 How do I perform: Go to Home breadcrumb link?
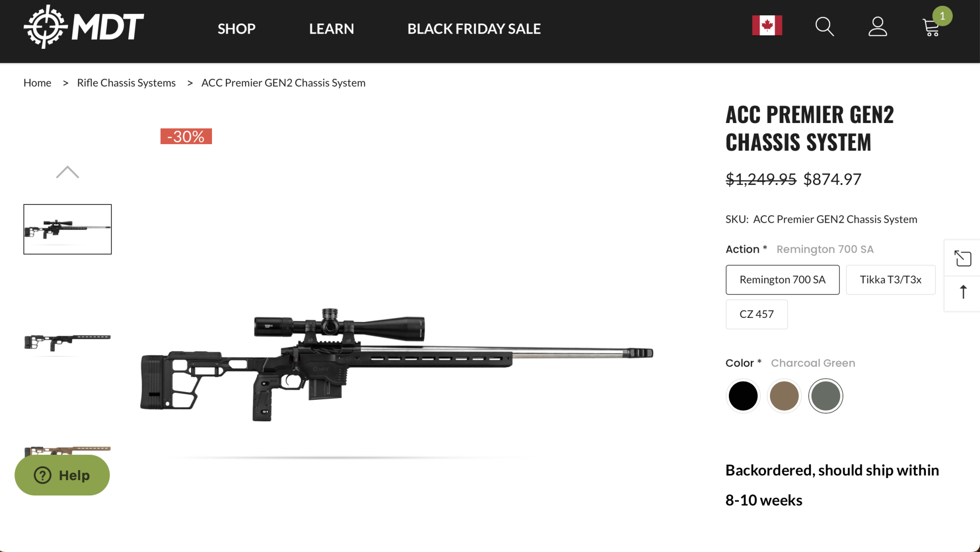37,83
